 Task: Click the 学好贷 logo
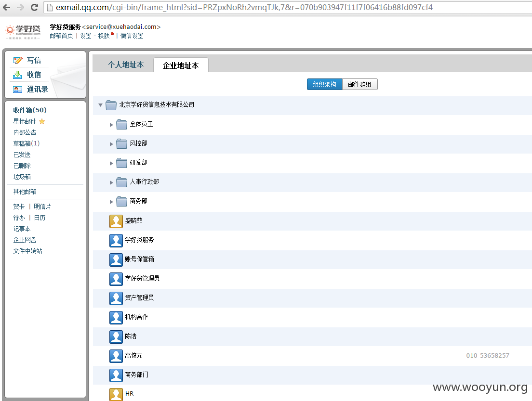(23, 32)
